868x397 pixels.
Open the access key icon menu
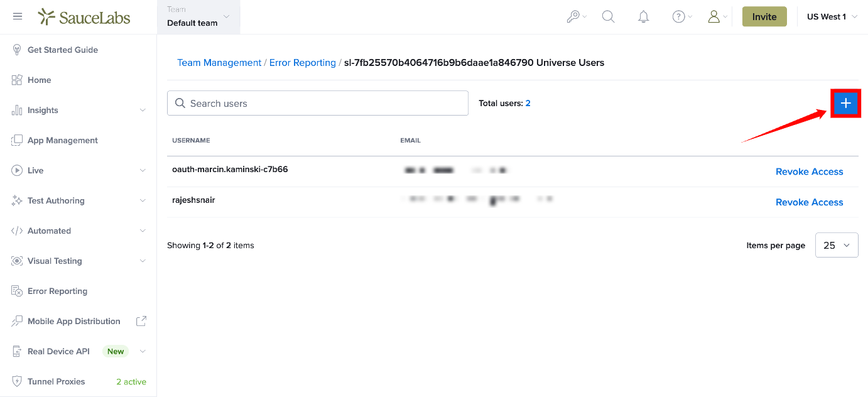pyautogui.click(x=576, y=17)
